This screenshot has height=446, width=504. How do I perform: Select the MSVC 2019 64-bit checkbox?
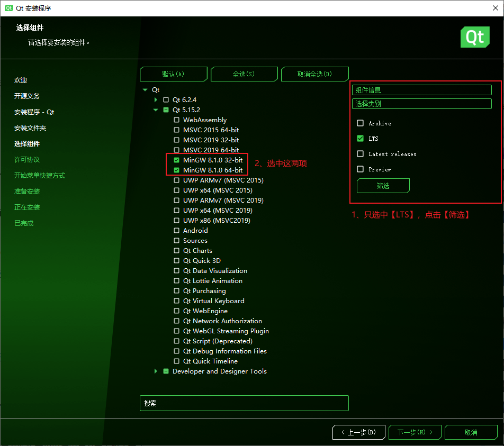tap(176, 150)
